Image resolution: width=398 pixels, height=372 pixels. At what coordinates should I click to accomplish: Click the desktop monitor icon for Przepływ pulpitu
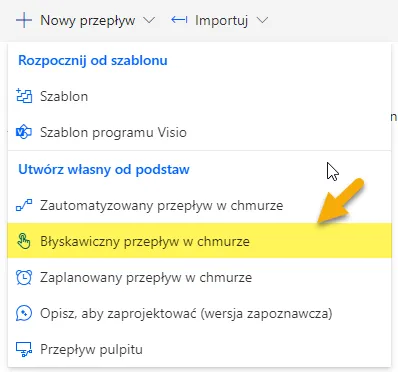click(24, 349)
